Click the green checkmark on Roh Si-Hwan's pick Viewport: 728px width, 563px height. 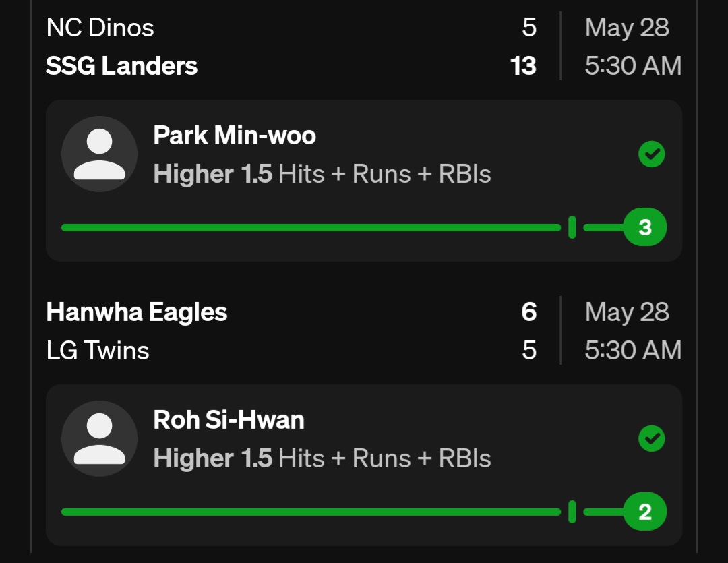coord(651,440)
